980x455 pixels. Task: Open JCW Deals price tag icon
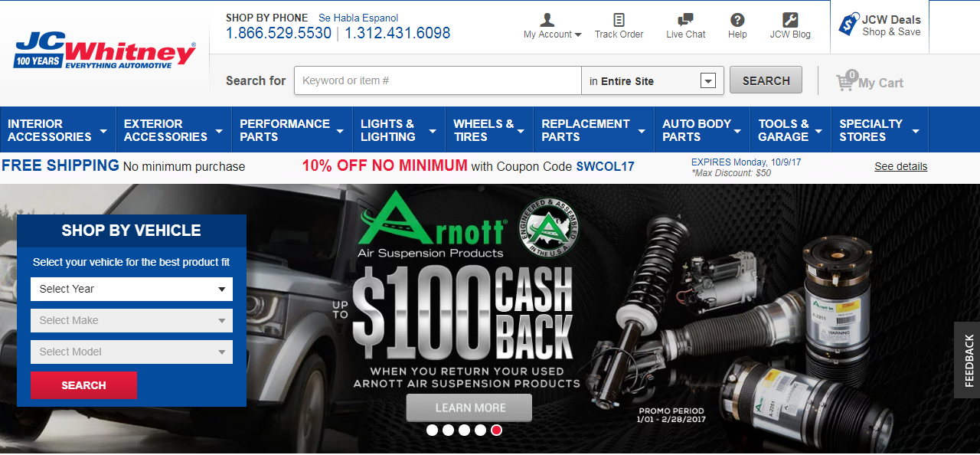849,24
